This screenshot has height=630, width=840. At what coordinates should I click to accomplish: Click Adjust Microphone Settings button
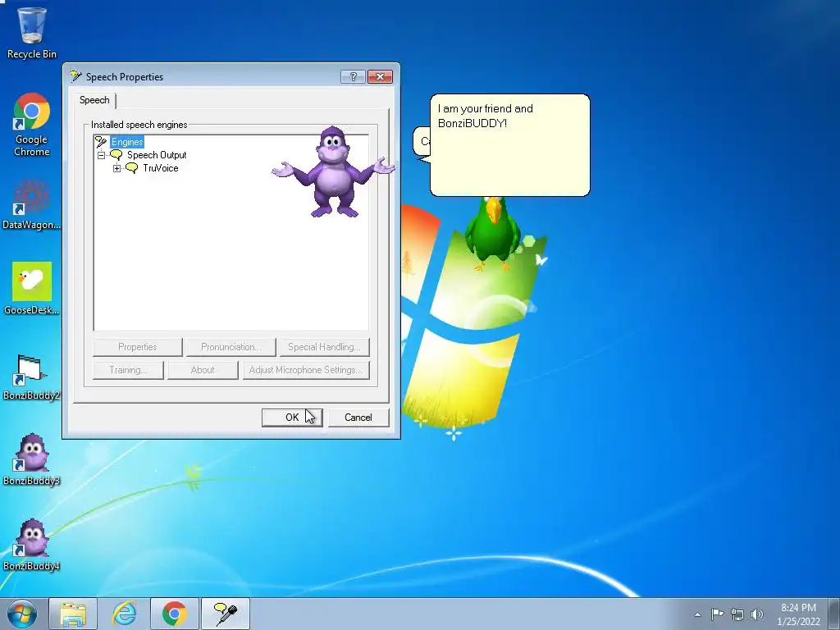point(306,370)
